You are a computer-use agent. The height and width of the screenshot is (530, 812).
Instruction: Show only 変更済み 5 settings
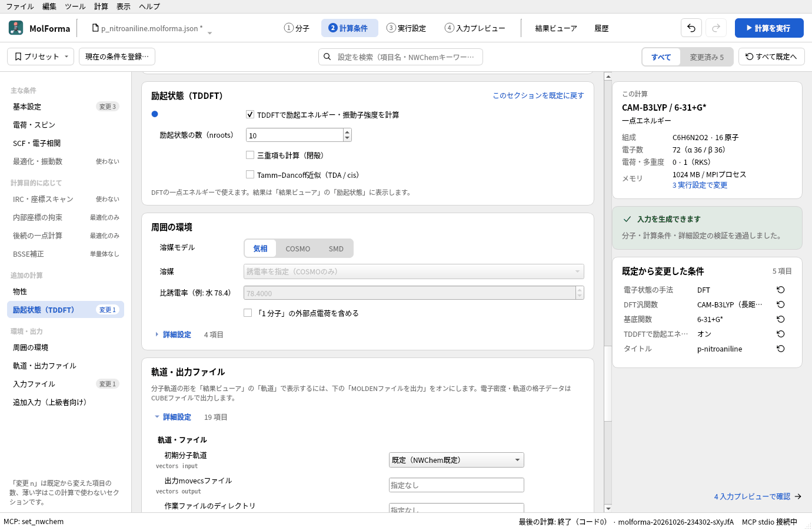[x=707, y=57]
